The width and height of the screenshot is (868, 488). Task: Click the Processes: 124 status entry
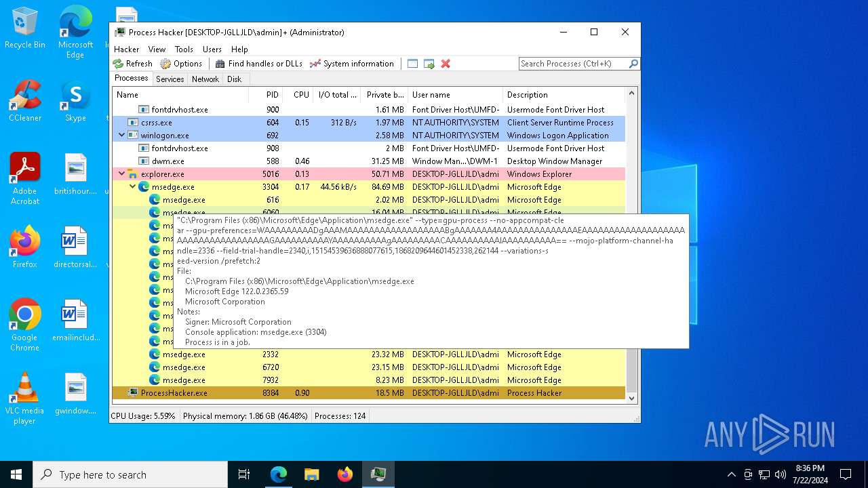click(340, 416)
